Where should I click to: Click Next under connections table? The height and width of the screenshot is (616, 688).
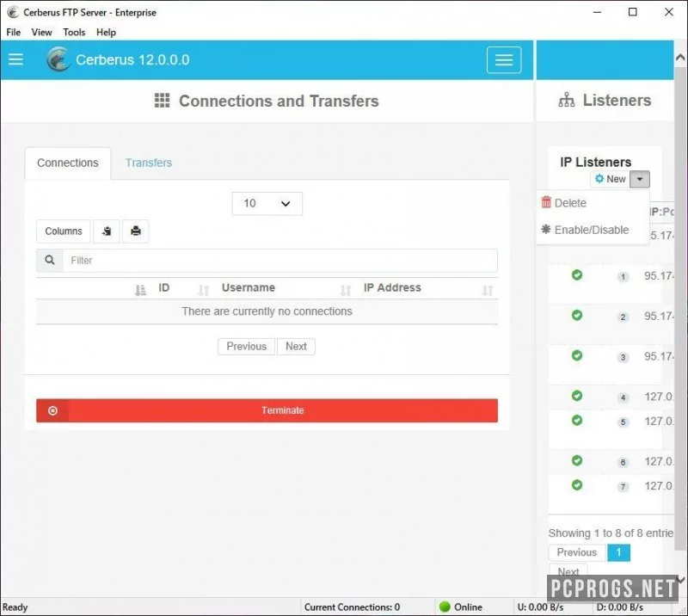coord(296,347)
